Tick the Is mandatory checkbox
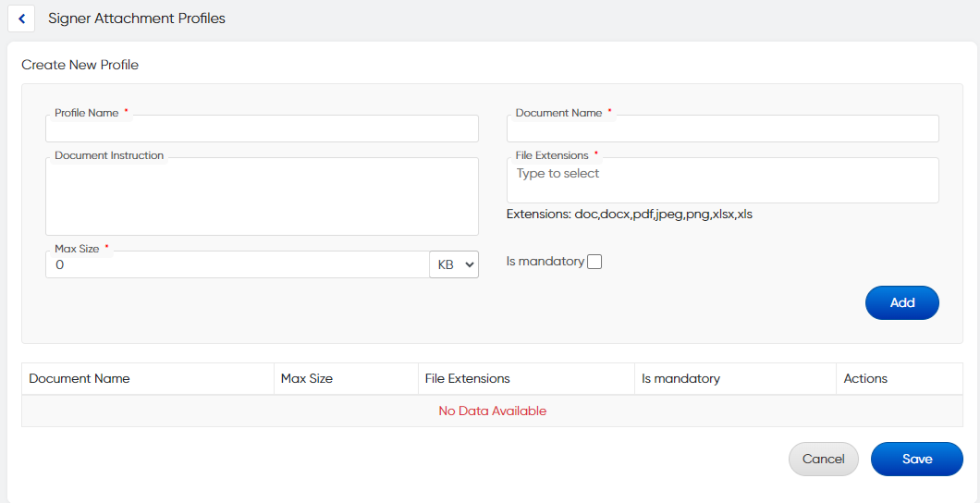 tap(594, 262)
